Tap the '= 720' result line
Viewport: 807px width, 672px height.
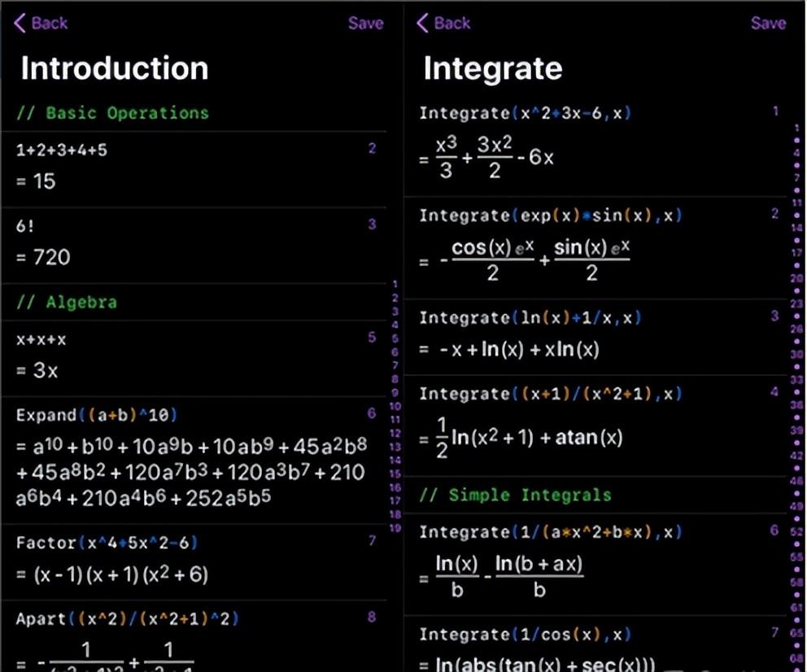[x=43, y=258]
